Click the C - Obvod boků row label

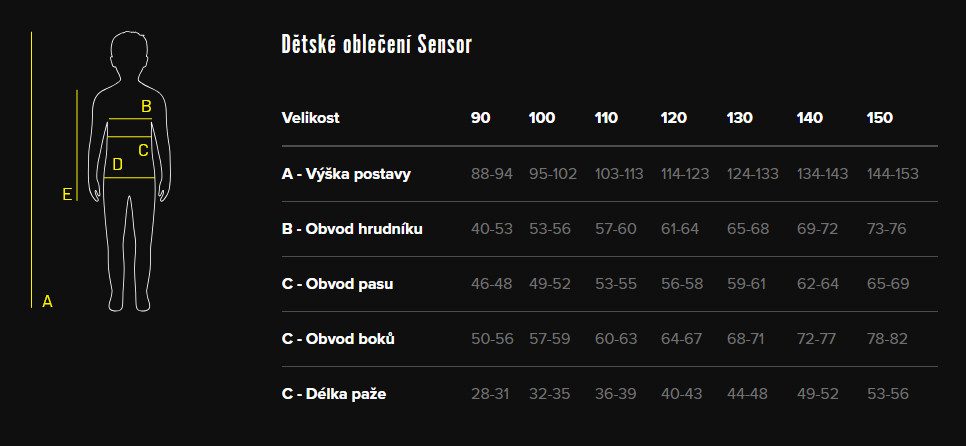pyautogui.click(x=338, y=339)
